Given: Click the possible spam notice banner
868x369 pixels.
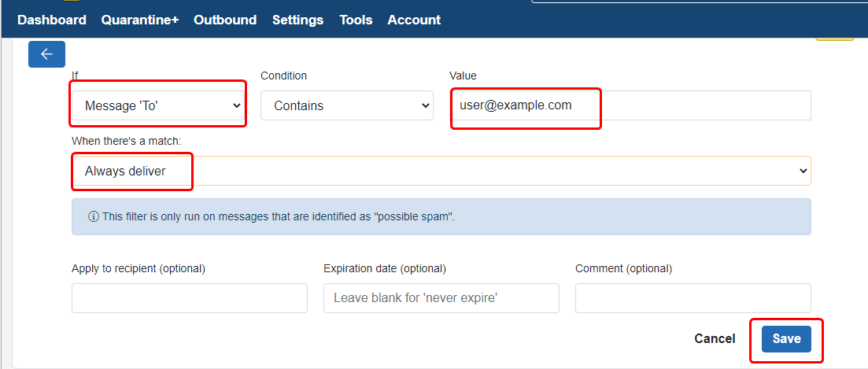Looking at the screenshot, I should point(441,216).
